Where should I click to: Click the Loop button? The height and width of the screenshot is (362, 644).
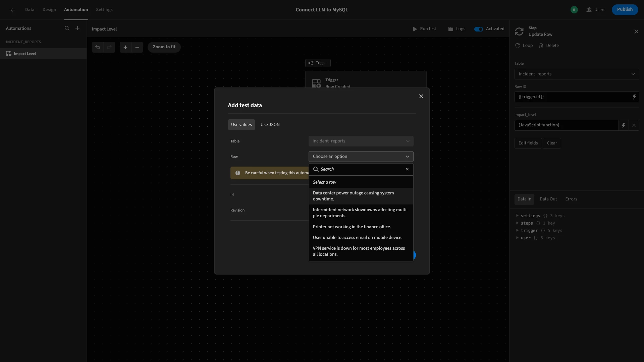pos(524,46)
